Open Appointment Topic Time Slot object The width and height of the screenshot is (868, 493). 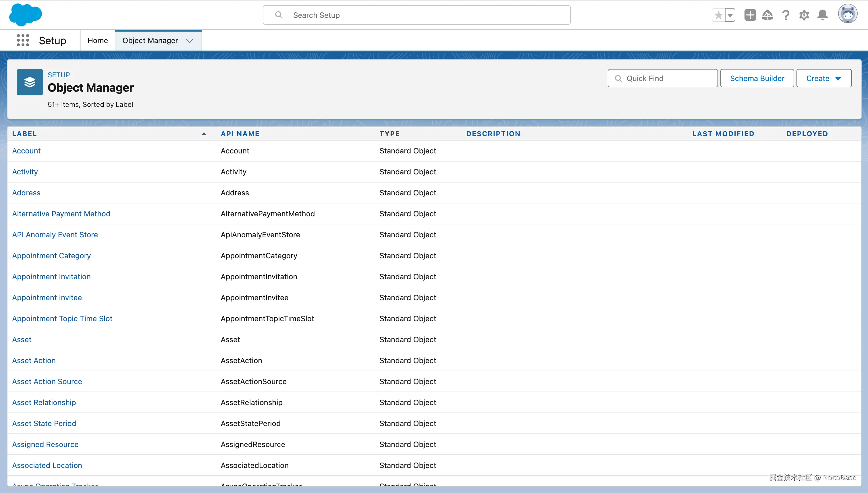62,319
